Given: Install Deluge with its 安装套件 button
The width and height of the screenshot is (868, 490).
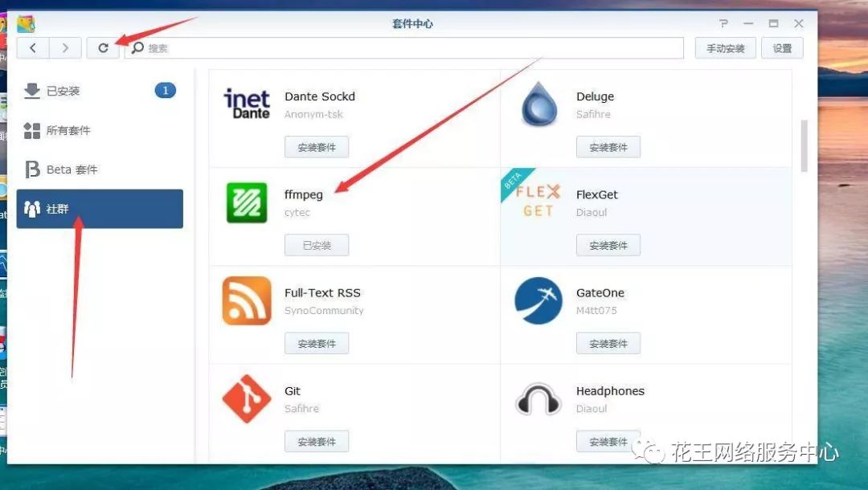Looking at the screenshot, I should (608, 146).
